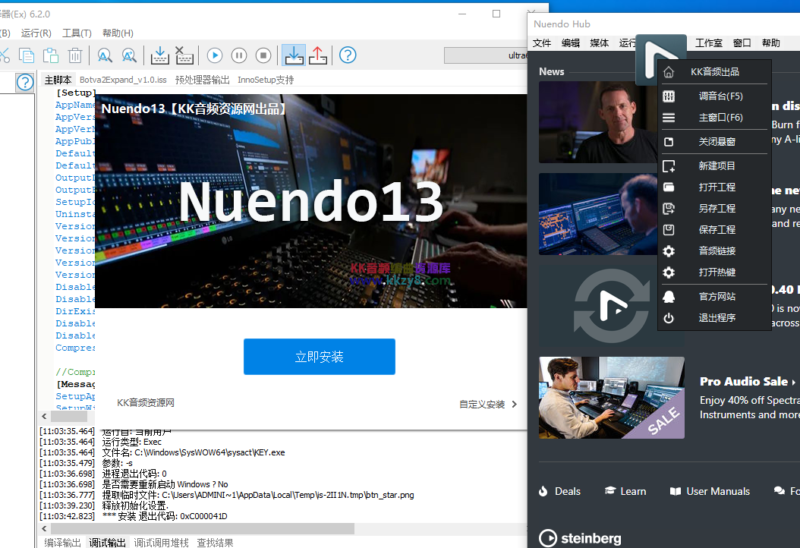Screen dimensions: 800x548
Task: Open Learn link in Nuendo Hub
Action: click(x=626, y=491)
